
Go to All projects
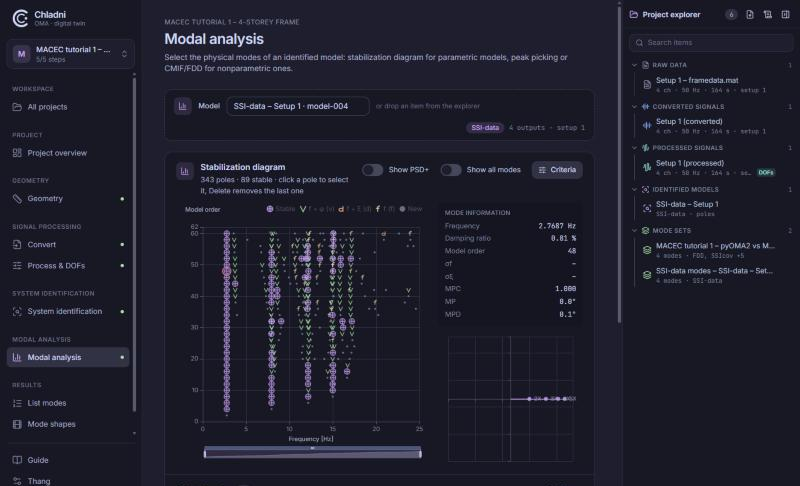pyautogui.click(x=68, y=107)
